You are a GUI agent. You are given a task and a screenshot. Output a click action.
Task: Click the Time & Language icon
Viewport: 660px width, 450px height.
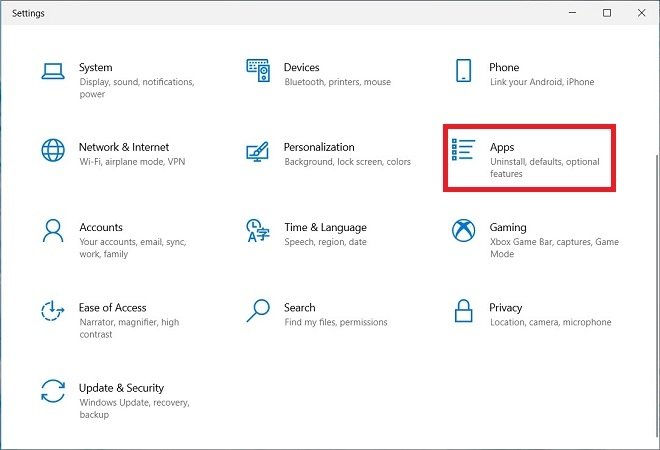coord(258,231)
